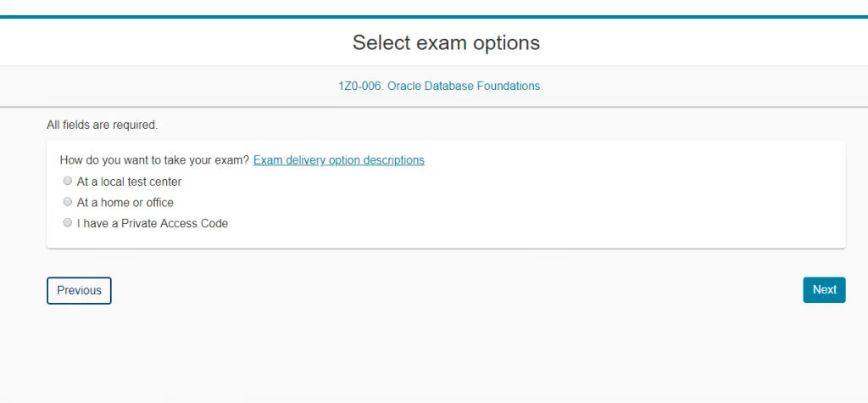Image resolution: width=868 pixels, height=403 pixels.
Task: Click the "I have a Private Access Code" label
Action: click(x=153, y=224)
